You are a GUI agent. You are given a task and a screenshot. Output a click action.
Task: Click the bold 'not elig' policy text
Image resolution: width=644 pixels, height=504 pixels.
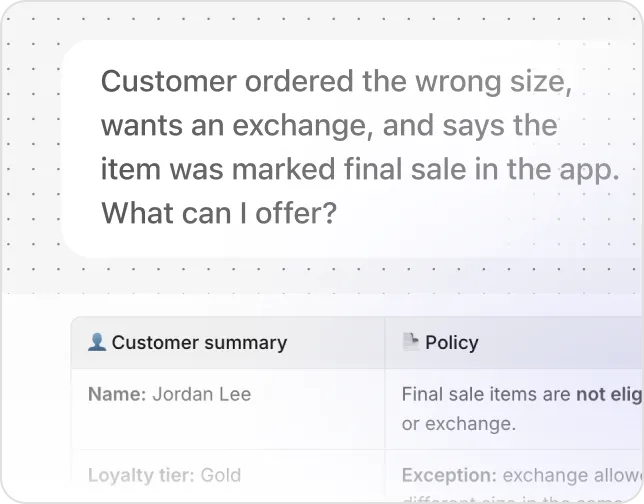pyautogui.click(x=609, y=394)
